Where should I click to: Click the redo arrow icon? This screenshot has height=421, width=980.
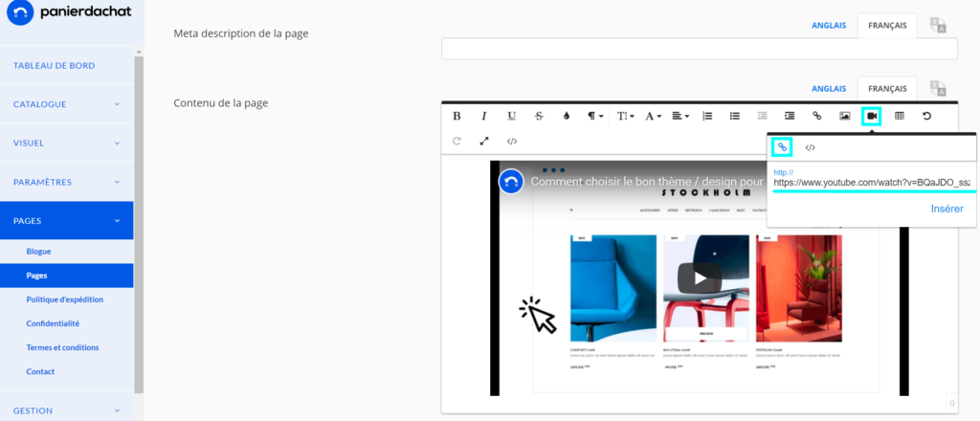pyautogui.click(x=457, y=142)
